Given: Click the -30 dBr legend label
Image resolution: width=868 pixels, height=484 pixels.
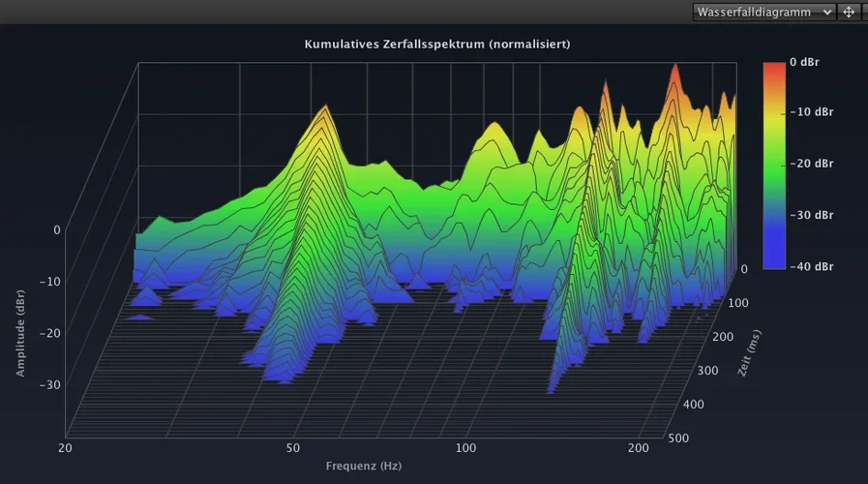Looking at the screenshot, I should coord(812,215).
